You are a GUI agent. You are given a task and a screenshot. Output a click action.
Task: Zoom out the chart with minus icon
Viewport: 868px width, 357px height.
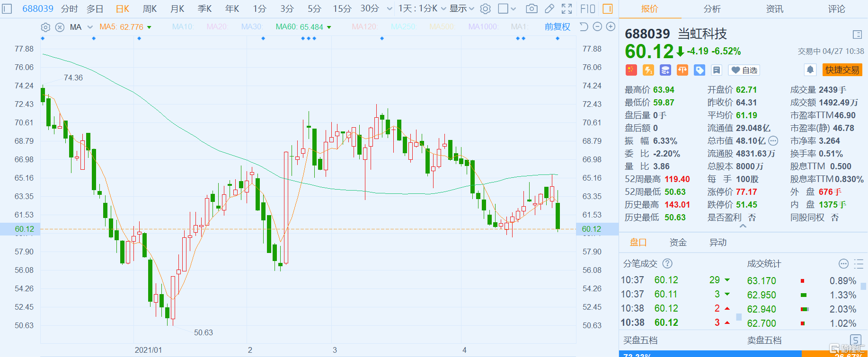pos(597,26)
